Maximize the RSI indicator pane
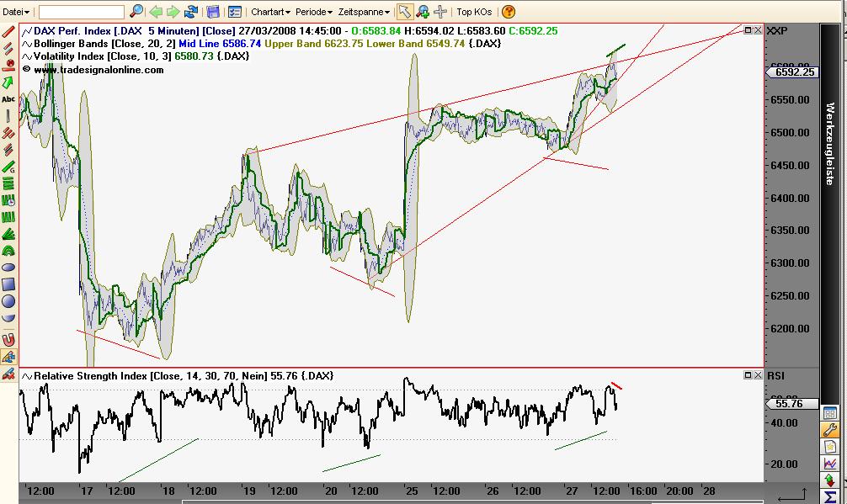Screen dimensions: 847x504 pos(748,374)
